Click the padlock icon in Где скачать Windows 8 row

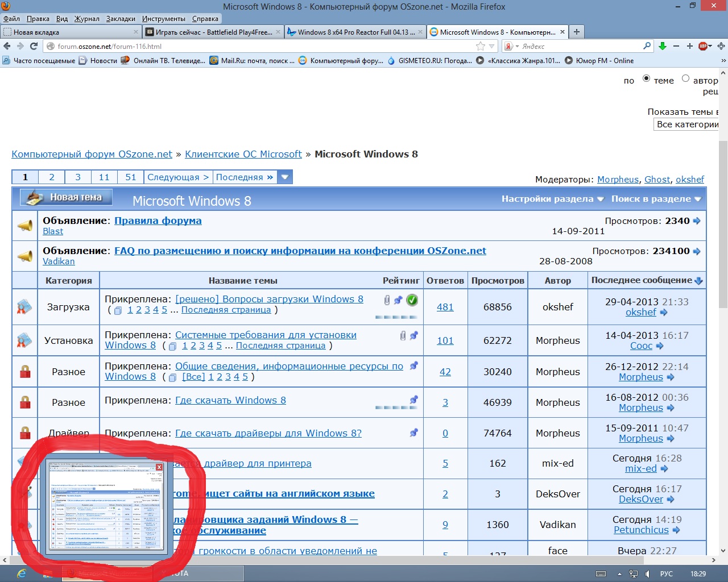click(x=25, y=402)
